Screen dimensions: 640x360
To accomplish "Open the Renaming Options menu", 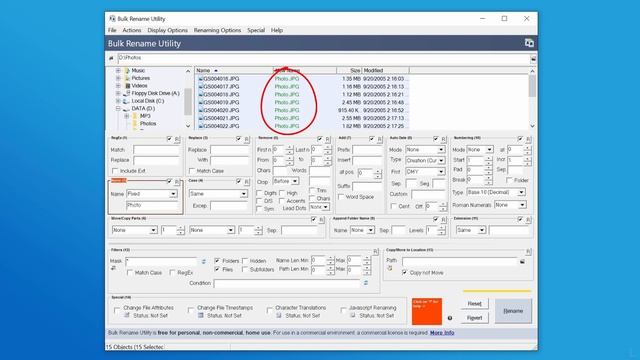I will tap(217, 30).
